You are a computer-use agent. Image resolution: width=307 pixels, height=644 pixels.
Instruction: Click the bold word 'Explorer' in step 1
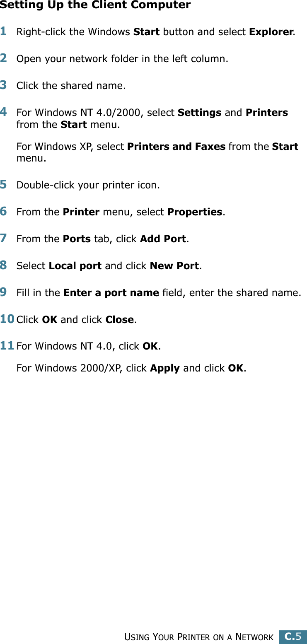coord(271,32)
